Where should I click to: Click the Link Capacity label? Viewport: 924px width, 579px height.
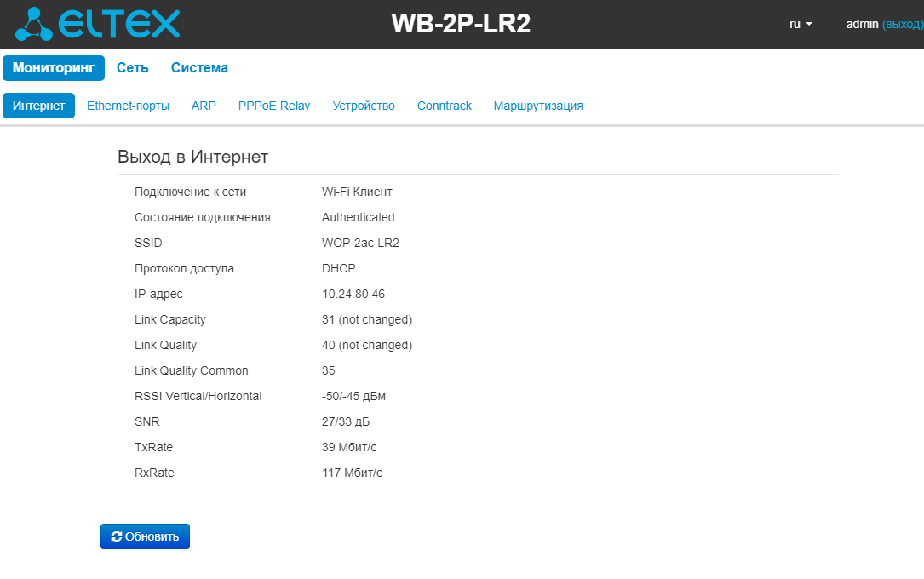coord(170,319)
